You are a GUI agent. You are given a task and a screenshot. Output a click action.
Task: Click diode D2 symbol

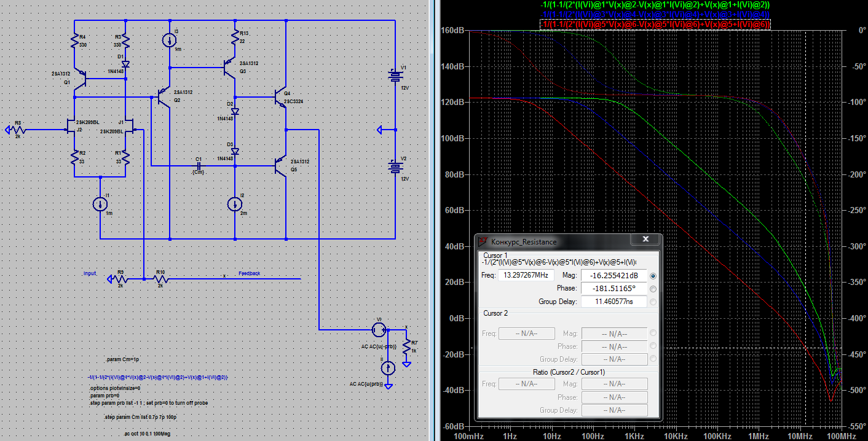click(235, 111)
